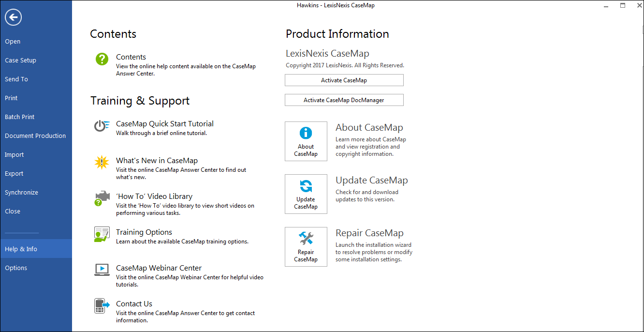
Task: Click 'Check for and download updates' description
Action: coord(367,196)
